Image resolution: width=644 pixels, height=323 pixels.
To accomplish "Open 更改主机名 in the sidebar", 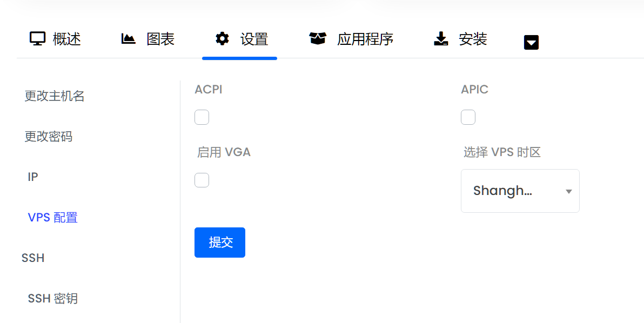I will point(55,96).
